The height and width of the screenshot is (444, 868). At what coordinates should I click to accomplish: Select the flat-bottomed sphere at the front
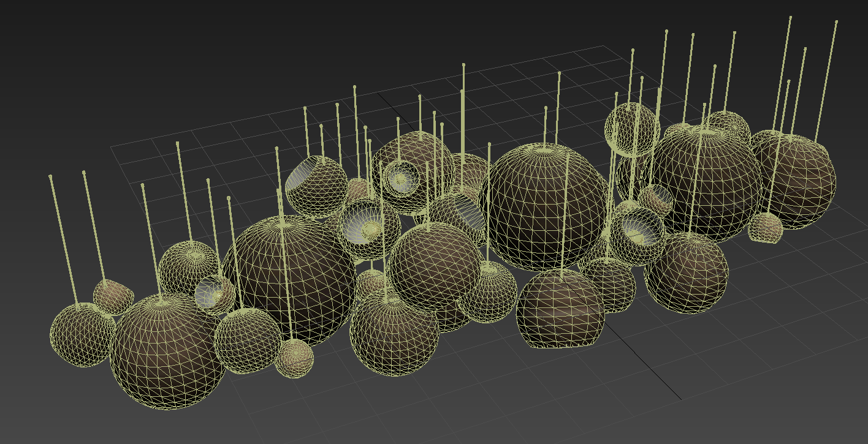pos(561,310)
